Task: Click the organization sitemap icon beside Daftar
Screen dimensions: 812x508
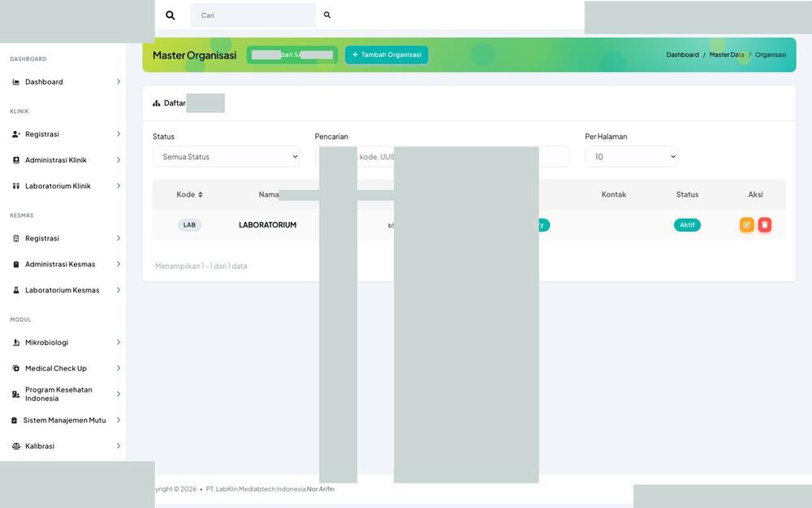Action: (x=157, y=103)
